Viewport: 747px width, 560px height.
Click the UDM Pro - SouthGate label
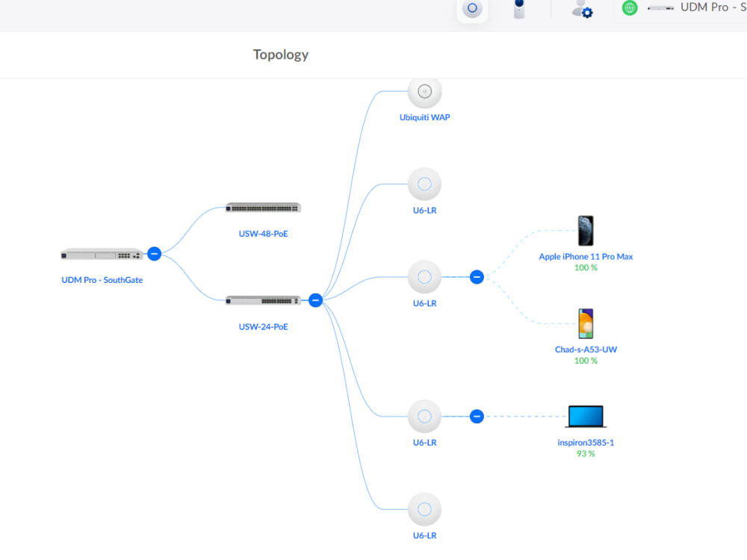(102, 280)
